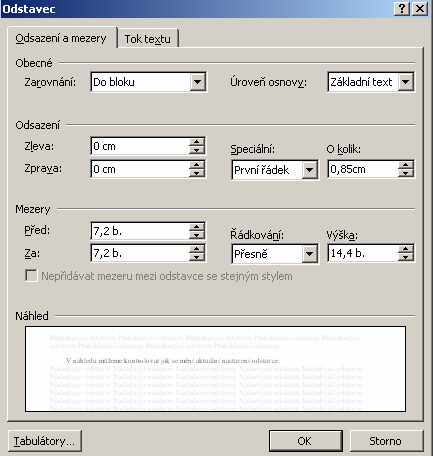Open the Speciální indent type dropdown
This screenshot has width=433, height=456.
(x=309, y=170)
